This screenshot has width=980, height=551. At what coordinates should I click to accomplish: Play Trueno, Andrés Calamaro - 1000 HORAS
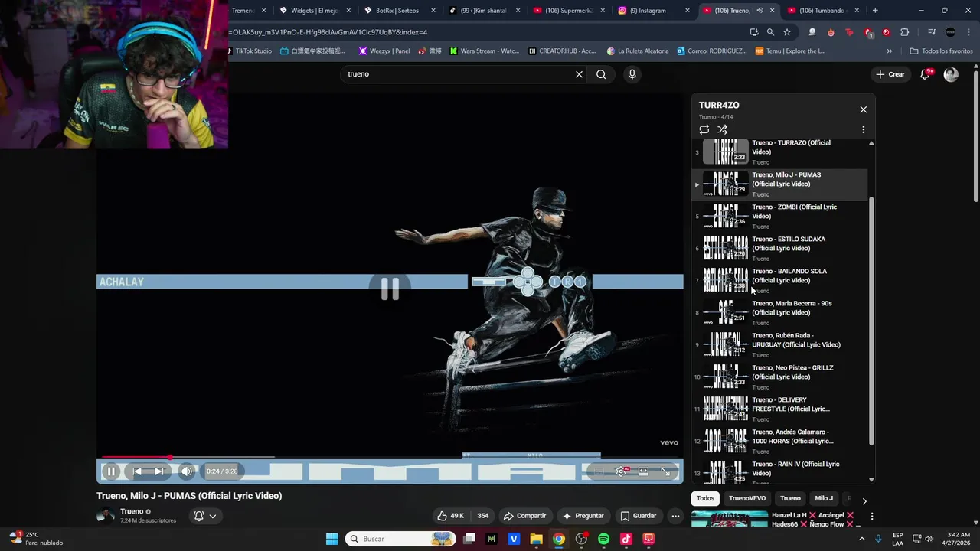coord(779,441)
